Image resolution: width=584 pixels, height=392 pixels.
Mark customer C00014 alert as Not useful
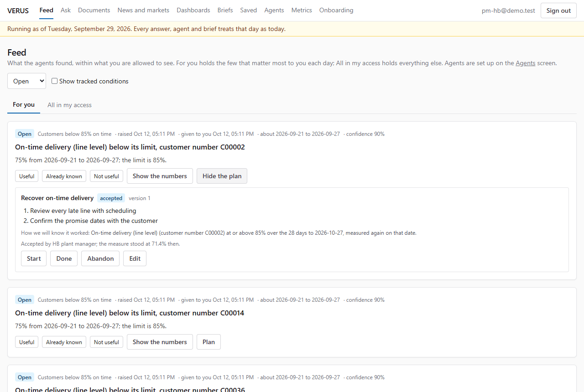click(106, 342)
